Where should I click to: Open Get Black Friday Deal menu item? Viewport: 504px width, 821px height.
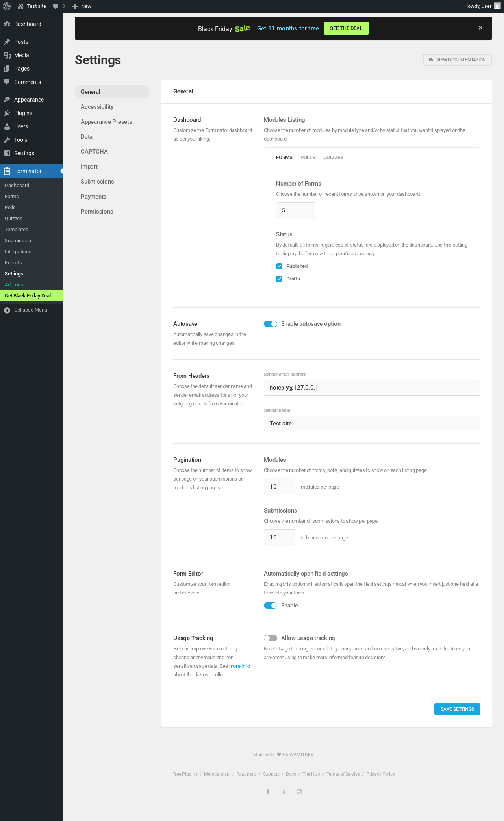pyautogui.click(x=31, y=296)
